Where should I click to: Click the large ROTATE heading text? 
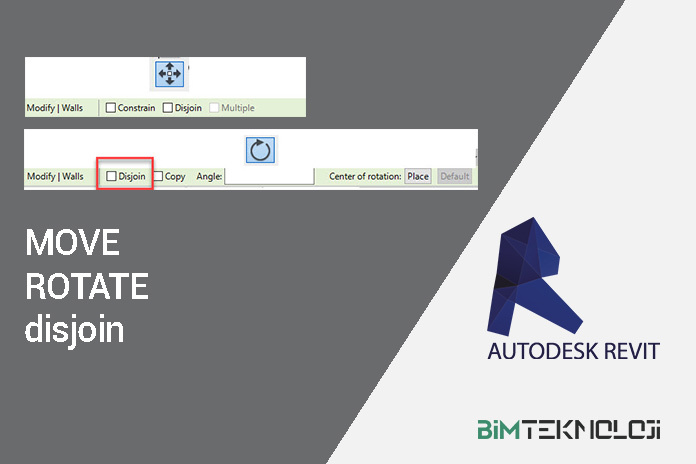tap(87, 287)
